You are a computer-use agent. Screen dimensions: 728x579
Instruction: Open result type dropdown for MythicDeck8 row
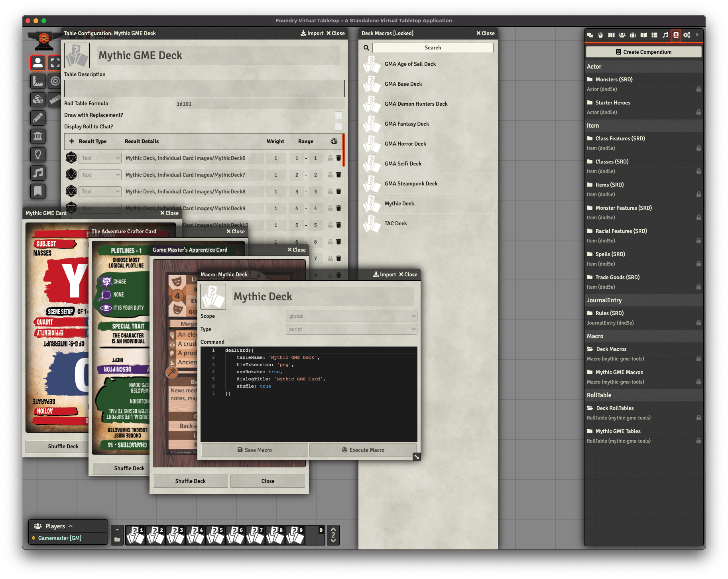(100, 191)
